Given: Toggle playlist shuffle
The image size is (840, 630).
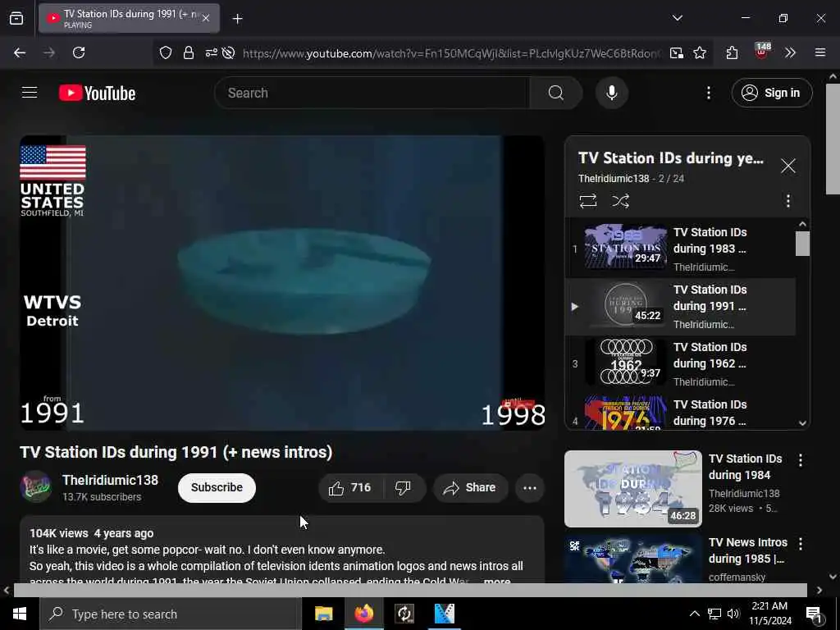Looking at the screenshot, I should pyautogui.click(x=620, y=201).
